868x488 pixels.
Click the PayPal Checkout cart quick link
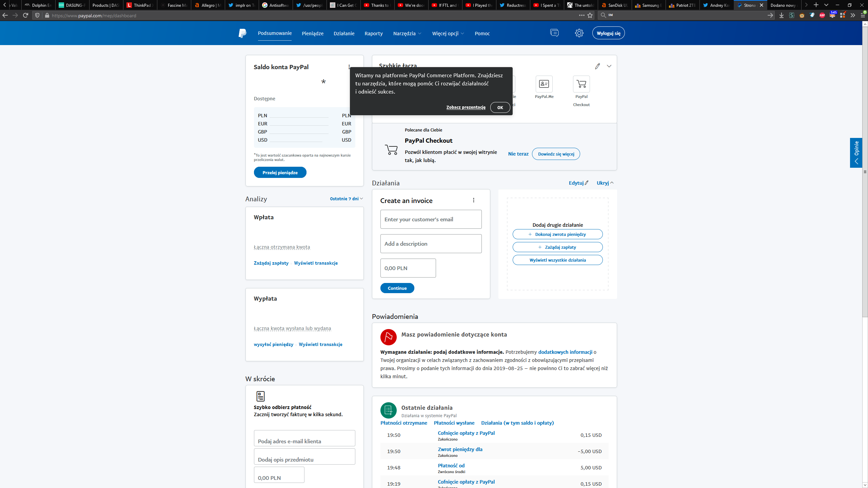point(581,84)
